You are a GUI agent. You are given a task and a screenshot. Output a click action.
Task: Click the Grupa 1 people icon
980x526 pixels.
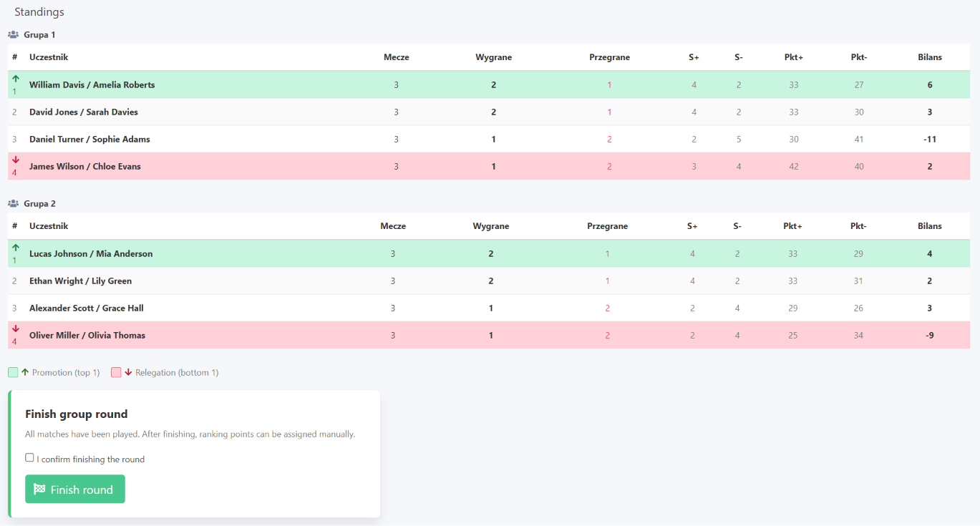point(13,34)
